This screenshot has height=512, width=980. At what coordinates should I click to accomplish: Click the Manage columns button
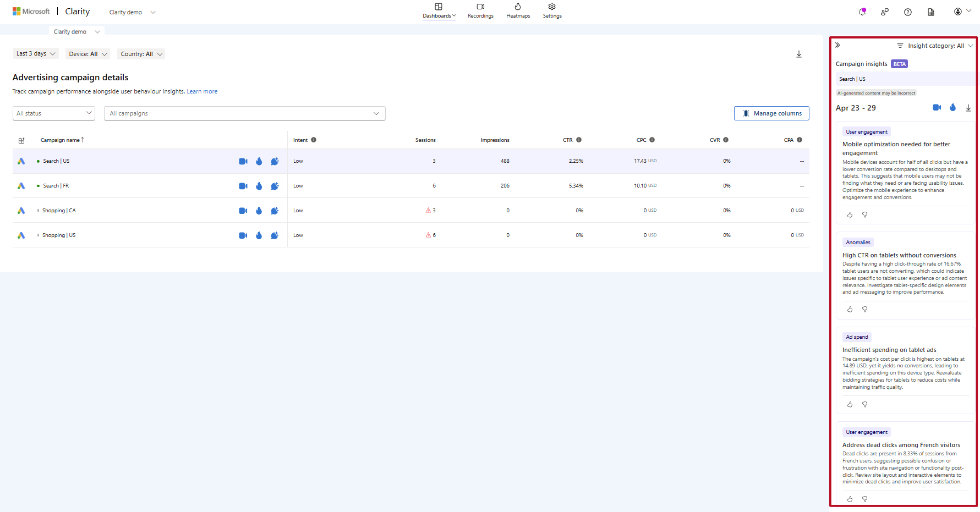click(x=771, y=113)
